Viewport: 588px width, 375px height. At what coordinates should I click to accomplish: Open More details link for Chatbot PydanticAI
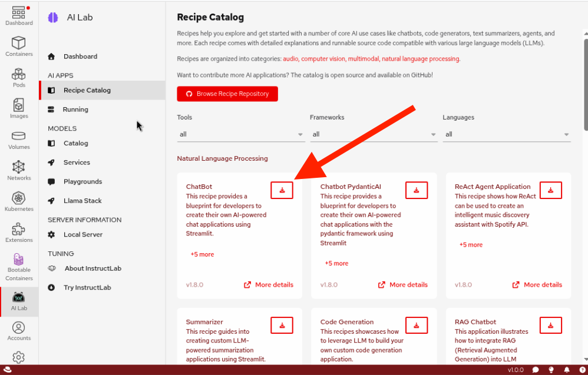[403, 285]
